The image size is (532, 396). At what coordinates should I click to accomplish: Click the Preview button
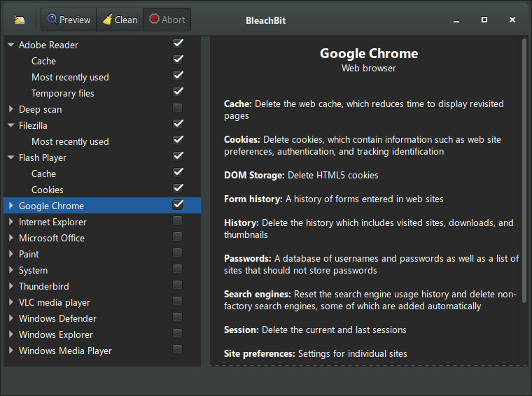[69, 20]
